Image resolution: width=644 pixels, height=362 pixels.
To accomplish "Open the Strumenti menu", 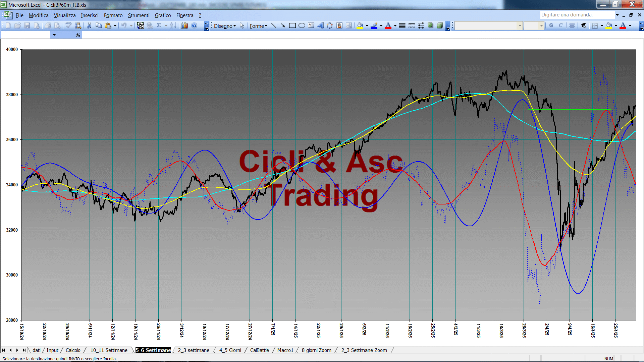I will [x=139, y=15].
